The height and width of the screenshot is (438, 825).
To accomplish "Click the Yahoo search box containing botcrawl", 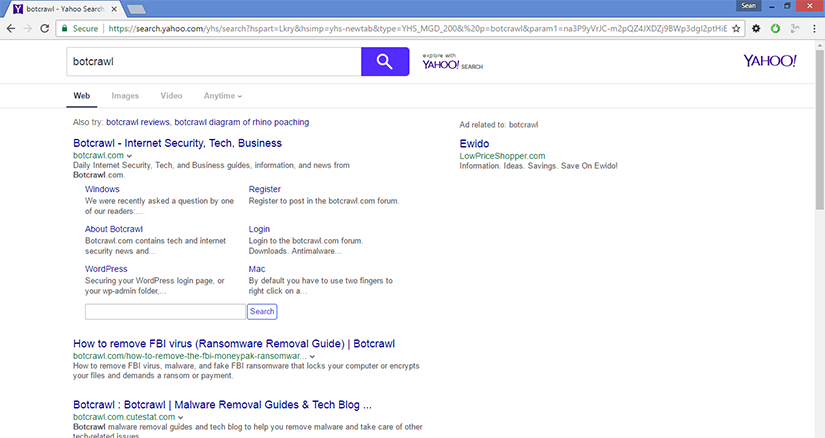I will (213, 62).
